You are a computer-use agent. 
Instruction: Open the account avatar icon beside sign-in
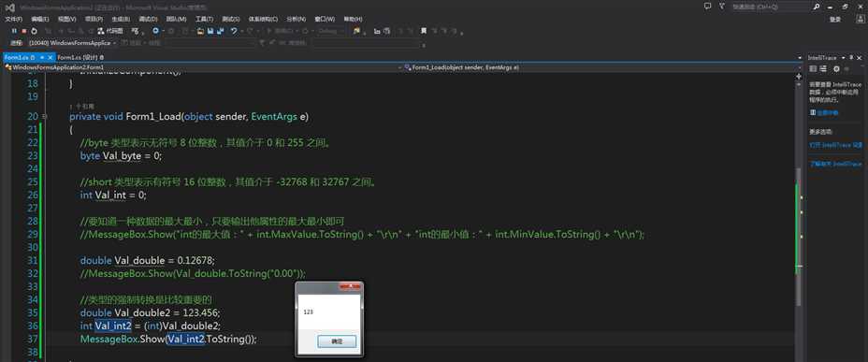click(861, 19)
